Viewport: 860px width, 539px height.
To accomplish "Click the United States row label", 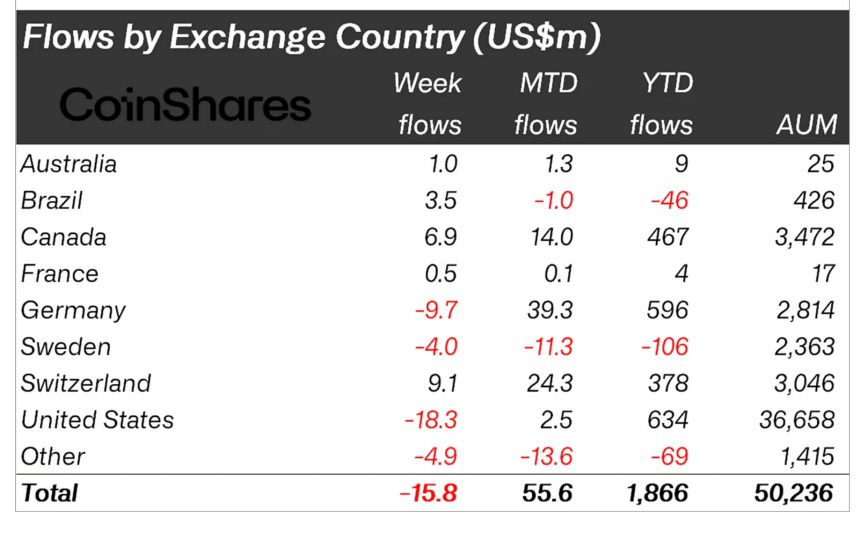I will [x=97, y=420].
